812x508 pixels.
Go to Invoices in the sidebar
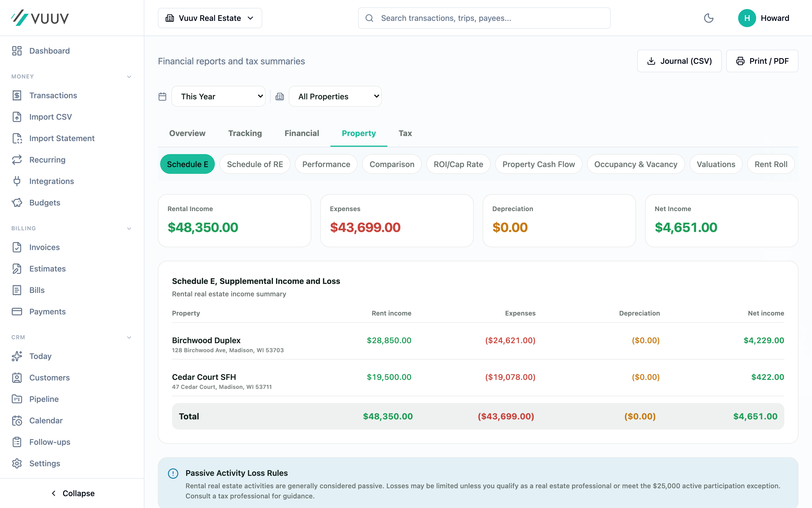pyautogui.click(x=72, y=247)
